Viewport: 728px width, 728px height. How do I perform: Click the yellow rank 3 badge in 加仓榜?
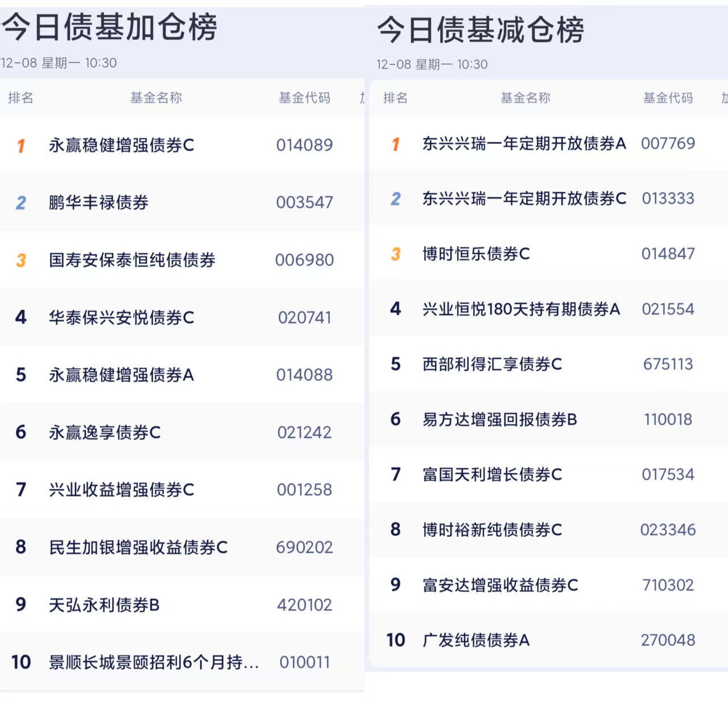coord(21,260)
